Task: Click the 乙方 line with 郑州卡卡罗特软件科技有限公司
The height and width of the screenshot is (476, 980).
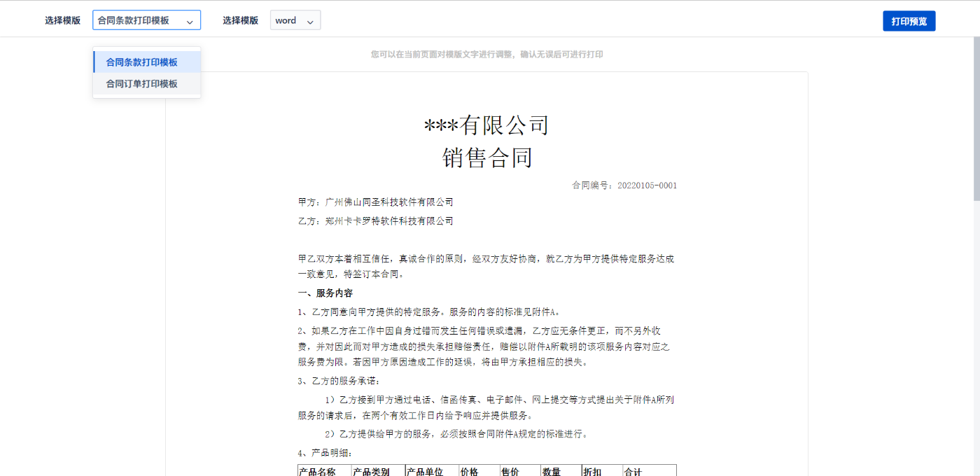Action: (375, 221)
